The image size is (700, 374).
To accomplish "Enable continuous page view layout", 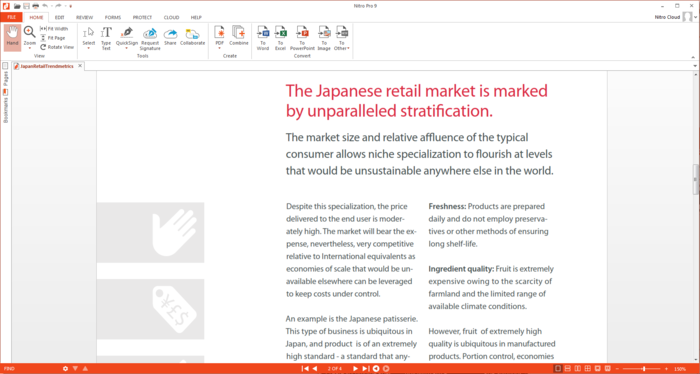I will tap(568, 369).
